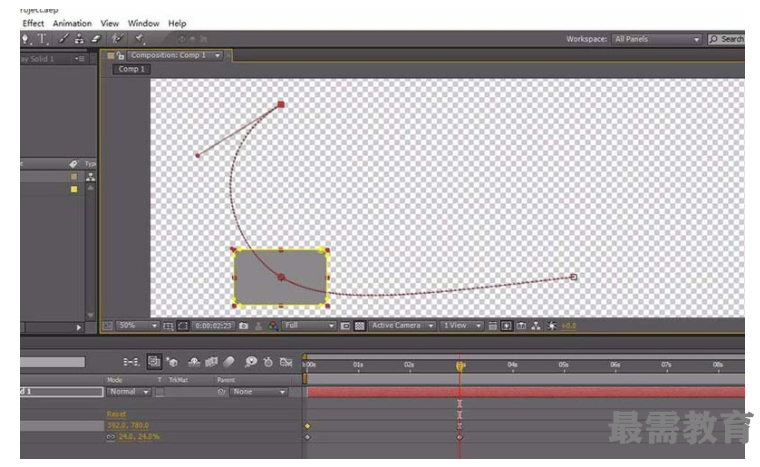Select the Brush tool

[63, 39]
